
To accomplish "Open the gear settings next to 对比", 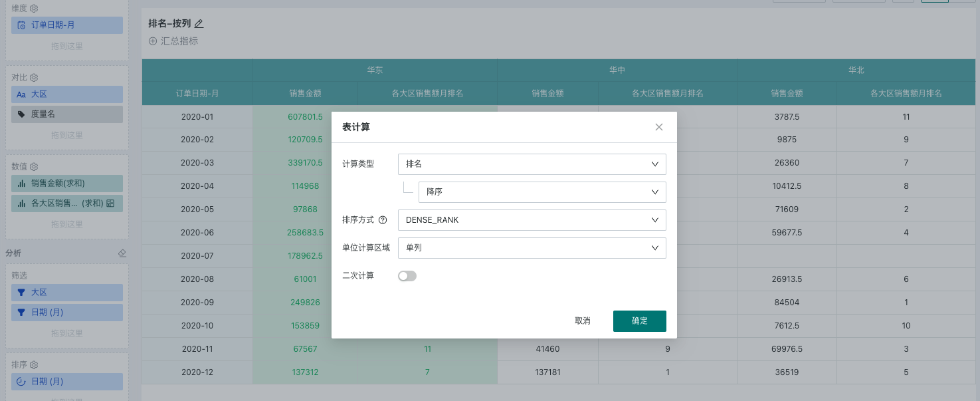I will coord(34,78).
